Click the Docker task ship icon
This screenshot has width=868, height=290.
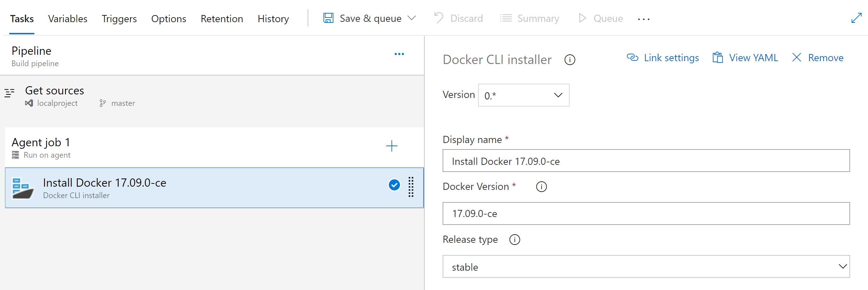(x=23, y=188)
